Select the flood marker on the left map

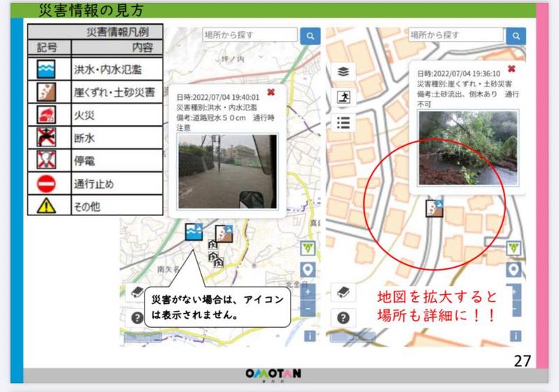(194, 233)
